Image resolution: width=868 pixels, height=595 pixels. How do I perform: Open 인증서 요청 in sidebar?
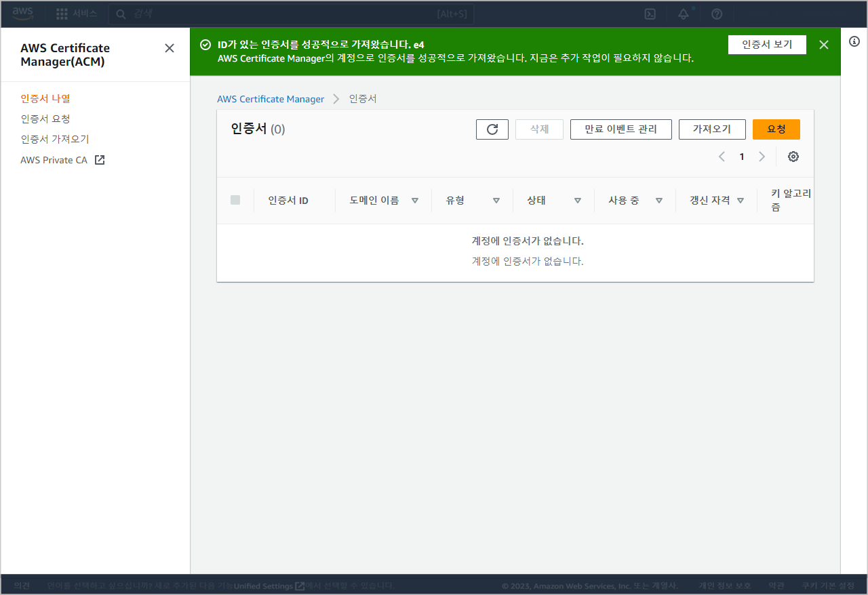click(45, 119)
